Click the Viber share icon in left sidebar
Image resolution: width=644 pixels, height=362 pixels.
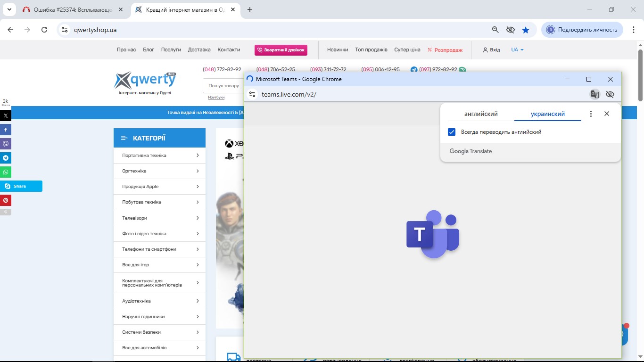tap(6, 144)
